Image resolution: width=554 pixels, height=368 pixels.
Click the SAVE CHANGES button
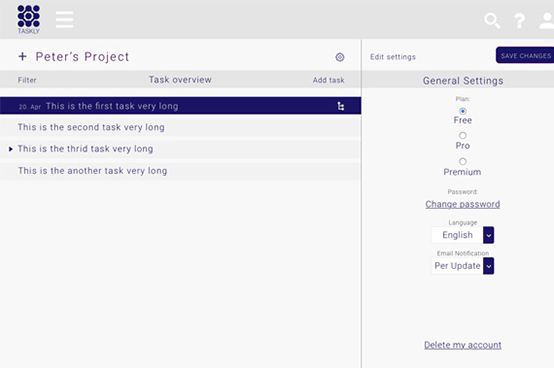(x=525, y=55)
